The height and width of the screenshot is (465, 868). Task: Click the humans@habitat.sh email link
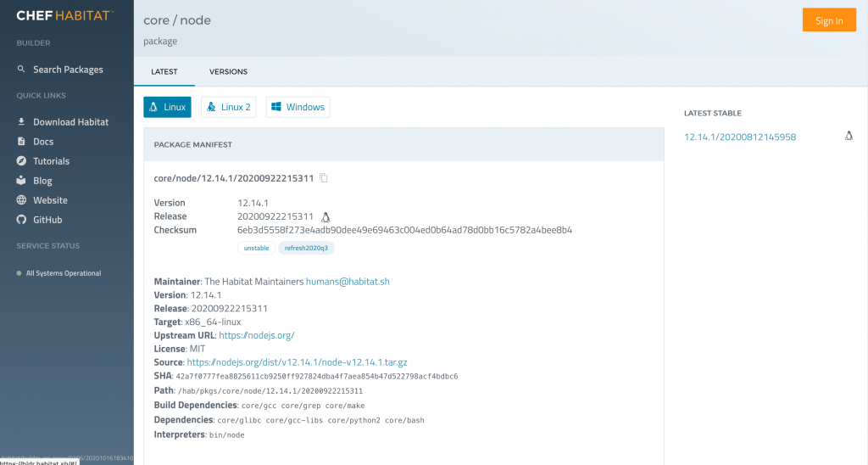click(x=348, y=282)
